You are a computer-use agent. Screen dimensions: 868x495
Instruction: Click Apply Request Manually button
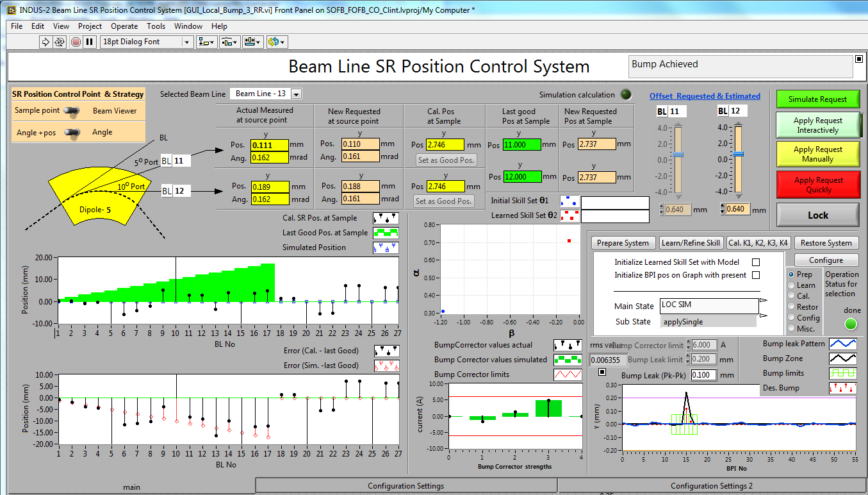pyautogui.click(x=817, y=154)
